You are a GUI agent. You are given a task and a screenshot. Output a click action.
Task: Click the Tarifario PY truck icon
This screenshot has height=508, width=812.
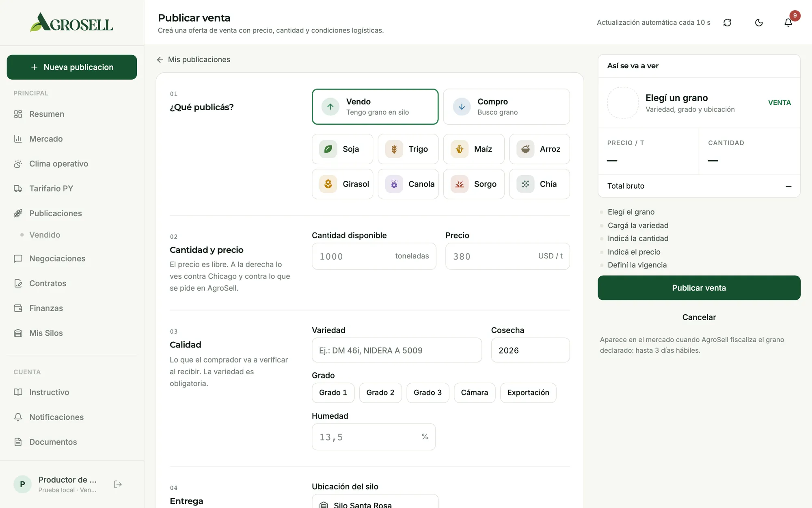pyautogui.click(x=18, y=189)
